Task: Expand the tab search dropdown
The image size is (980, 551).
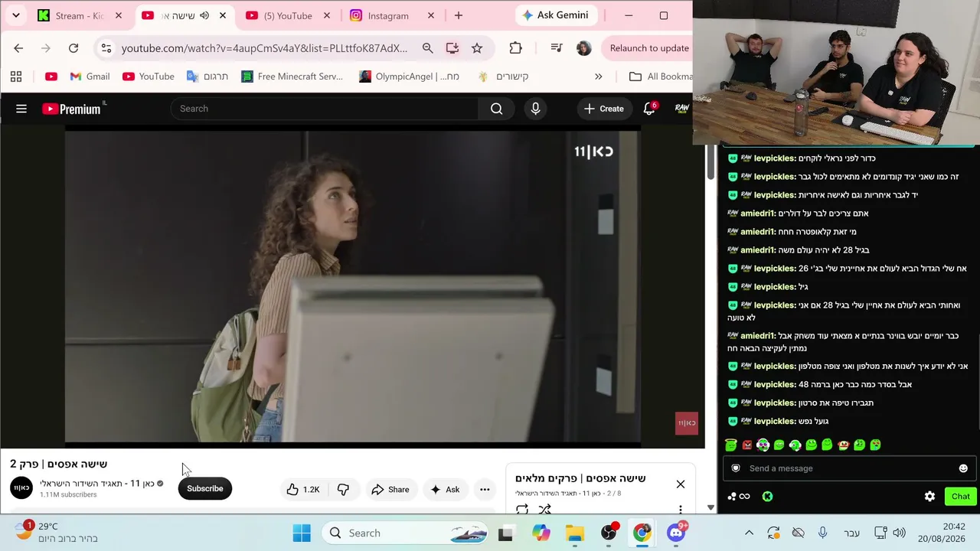Action: pos(15,15)
